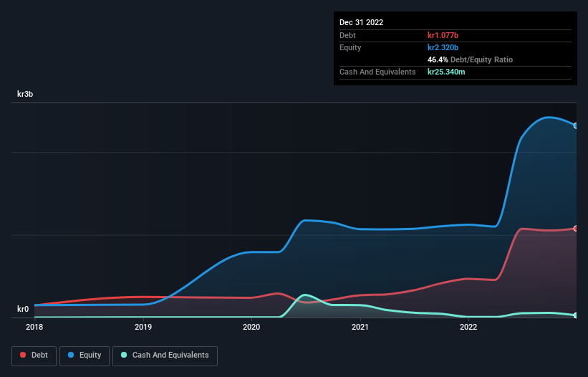Screen dimensions: 588x377
Task: Click the 2020 x-axis label
Action: [x=251, y=327]
